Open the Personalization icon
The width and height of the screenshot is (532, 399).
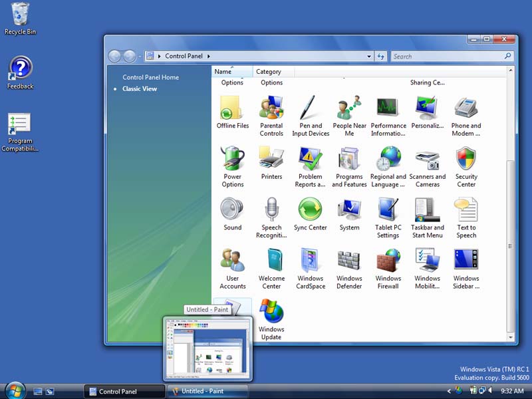coord(427,112)
